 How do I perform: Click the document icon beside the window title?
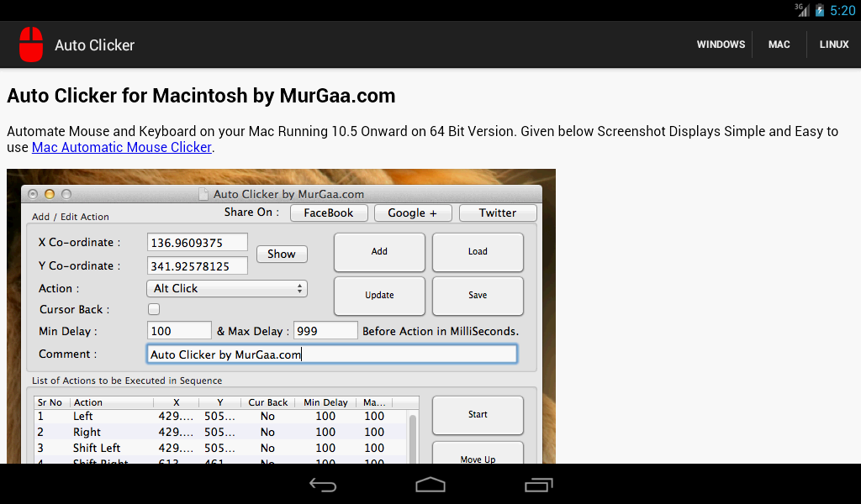[x=203, y=193]
